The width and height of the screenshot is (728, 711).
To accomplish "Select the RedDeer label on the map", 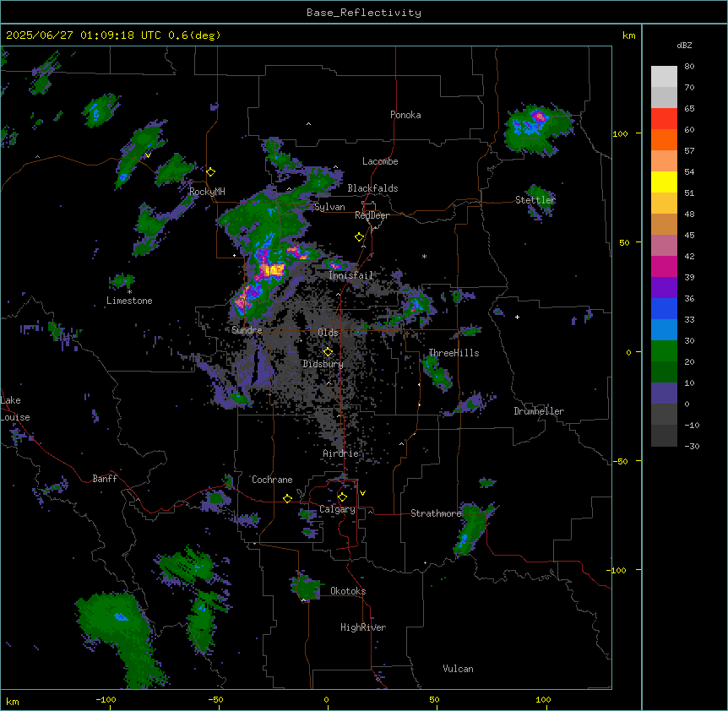I will pos(372,215).
